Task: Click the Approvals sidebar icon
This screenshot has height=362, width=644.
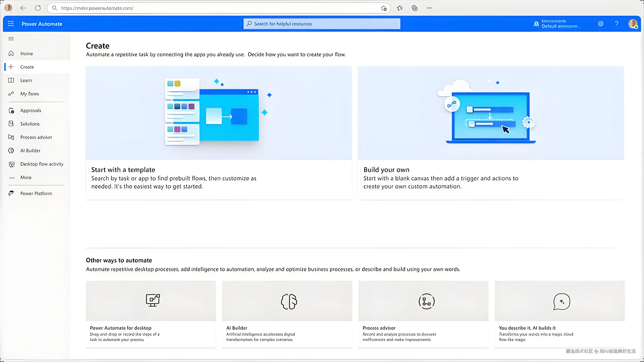Action: [11, 111]
